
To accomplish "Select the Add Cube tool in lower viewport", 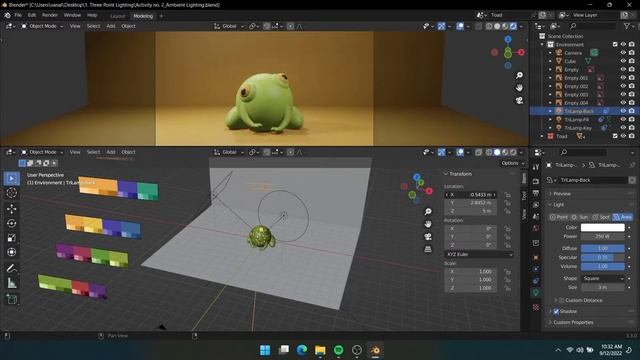I will pos(11,299).
